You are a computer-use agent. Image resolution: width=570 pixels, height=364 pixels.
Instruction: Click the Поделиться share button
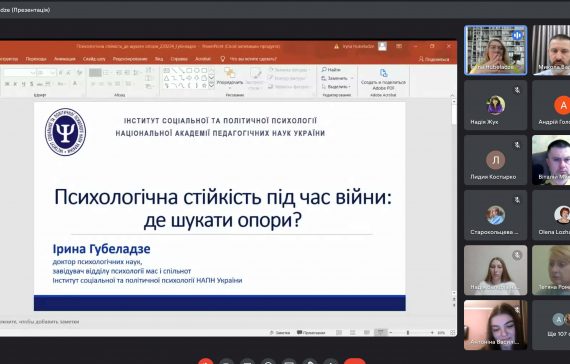(x=434, y=59)
